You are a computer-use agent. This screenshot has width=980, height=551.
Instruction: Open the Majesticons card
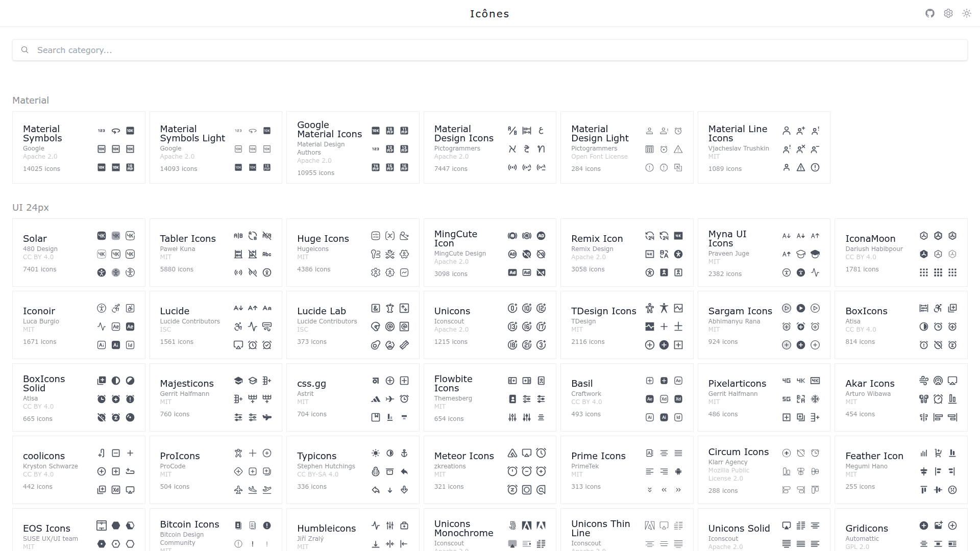pyautogui.click(x=216, y=397)
